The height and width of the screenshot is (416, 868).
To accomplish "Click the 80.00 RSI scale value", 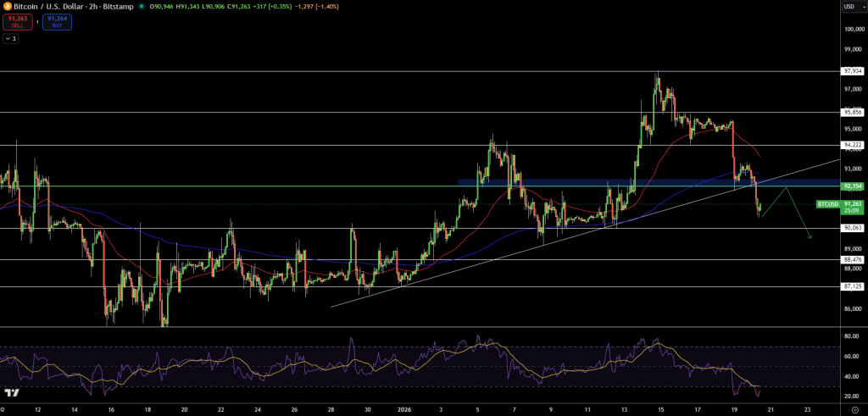I will click(x=852, y=336).
